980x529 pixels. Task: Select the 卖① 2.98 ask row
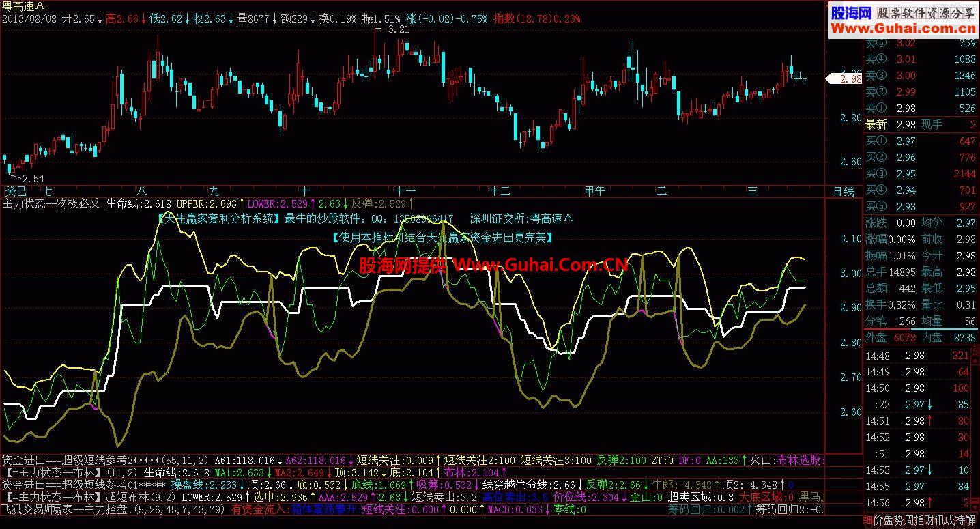click(921, 109)
